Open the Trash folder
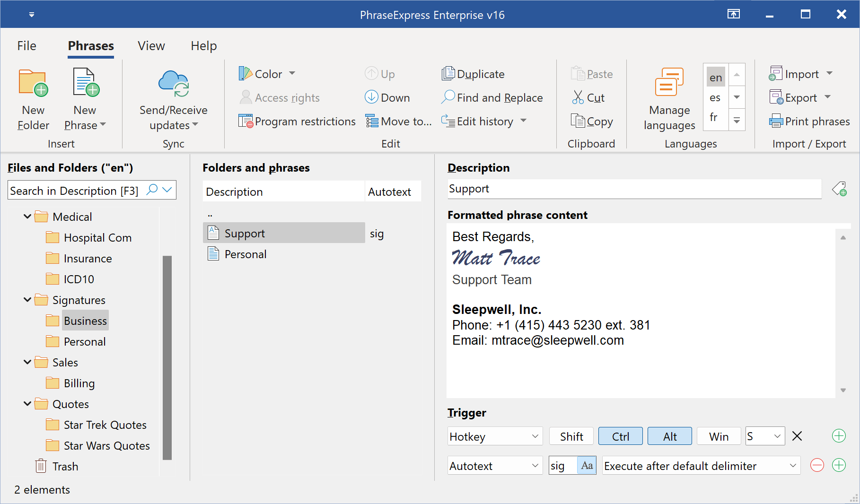This screenshot has height=504, width=860. (57, 466)
